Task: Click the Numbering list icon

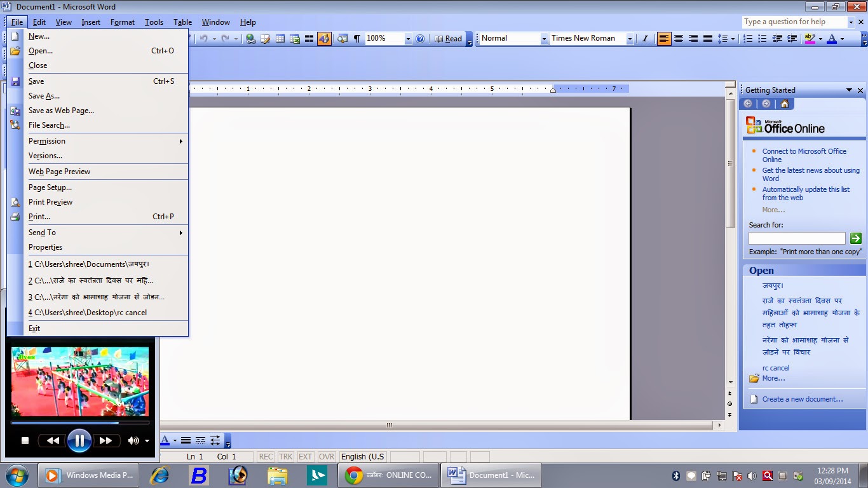Action: (749, 39)
